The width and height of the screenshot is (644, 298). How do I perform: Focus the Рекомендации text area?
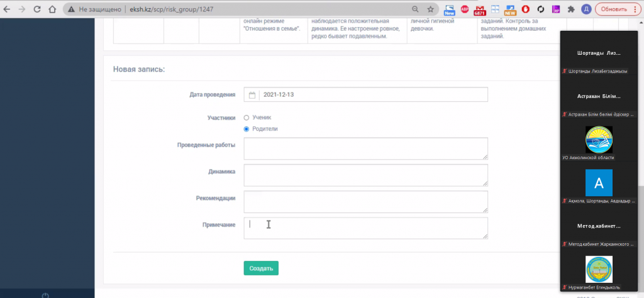point(365,202)
